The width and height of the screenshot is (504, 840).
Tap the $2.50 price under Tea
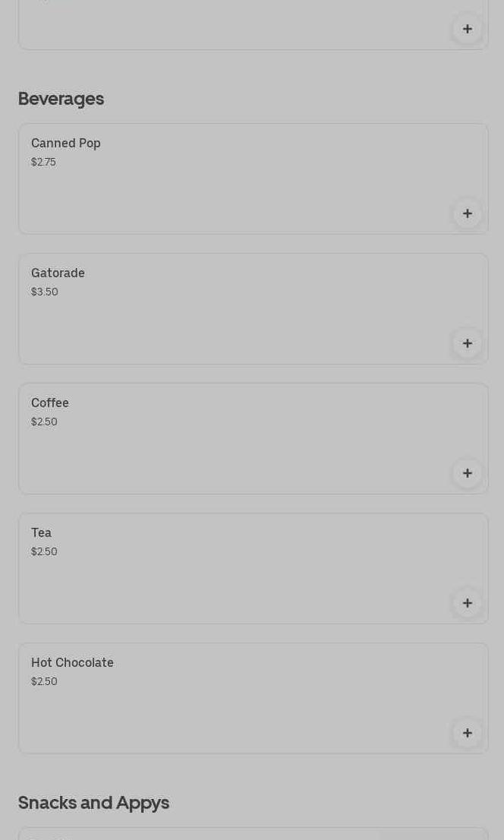click(x=44, y=551)
